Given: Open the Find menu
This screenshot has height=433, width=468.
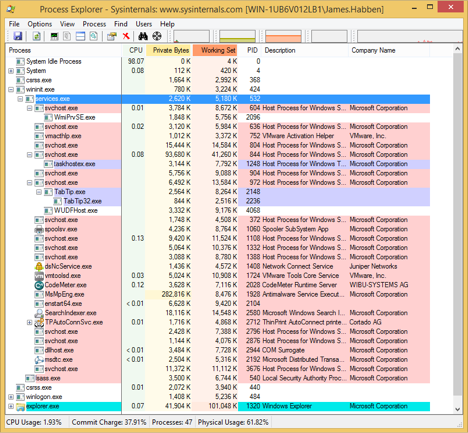Looking at the screenshot, I should [x=121, y=24].
